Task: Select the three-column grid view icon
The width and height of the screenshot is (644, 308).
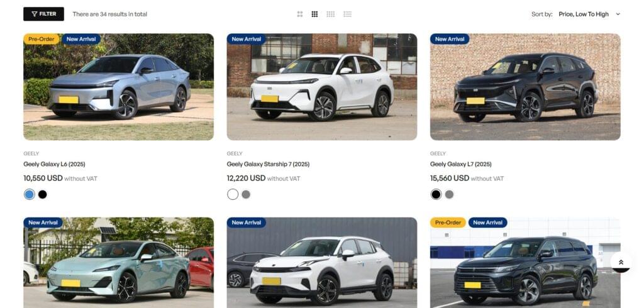Action: coord(314,14)
